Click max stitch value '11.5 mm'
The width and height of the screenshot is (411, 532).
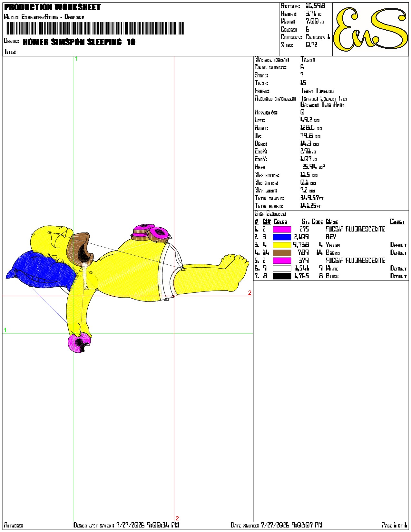point(309,175)
